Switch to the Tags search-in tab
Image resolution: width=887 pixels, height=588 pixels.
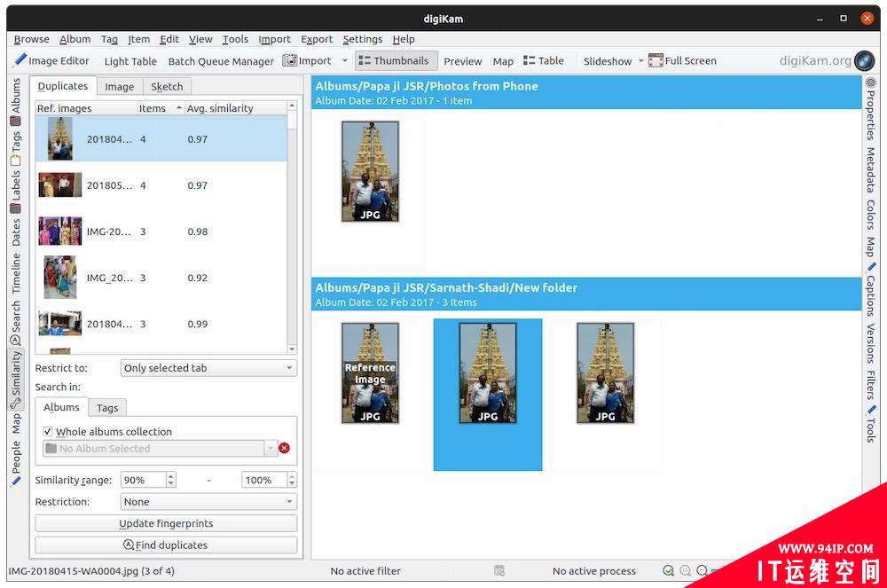pyautogui.click(x=107, y=408)
